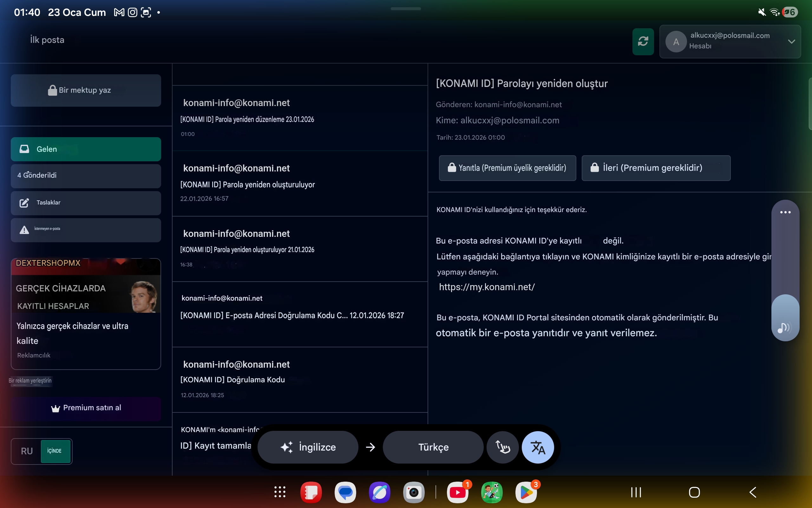Change source language from İngilizce
The height and width of the screenshot is (508, 812).
click(308, 447)
